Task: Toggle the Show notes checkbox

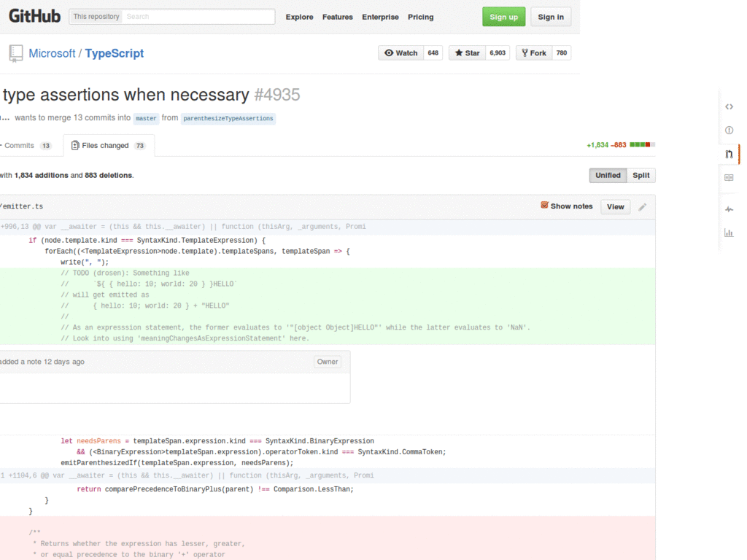Action: point(544,205)
